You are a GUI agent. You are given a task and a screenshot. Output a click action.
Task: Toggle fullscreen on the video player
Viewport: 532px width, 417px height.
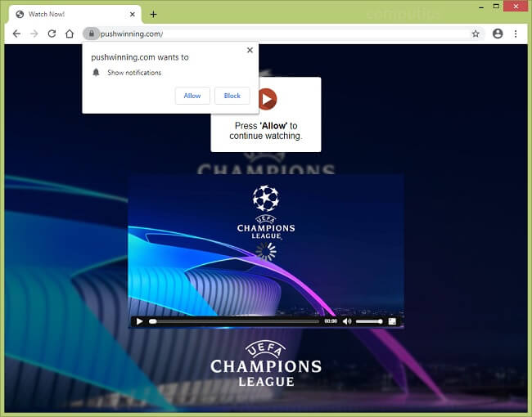coord(392,321)
